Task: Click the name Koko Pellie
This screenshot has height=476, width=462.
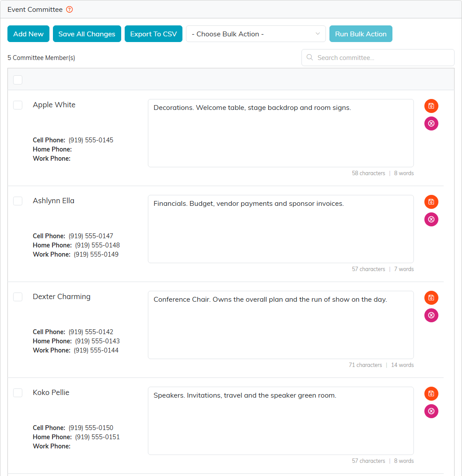Action: (51, 392)
